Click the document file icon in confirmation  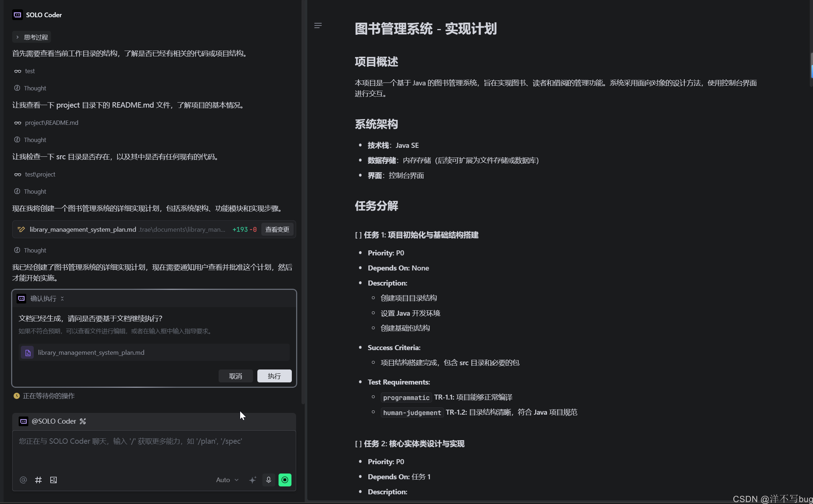[28, 353]
